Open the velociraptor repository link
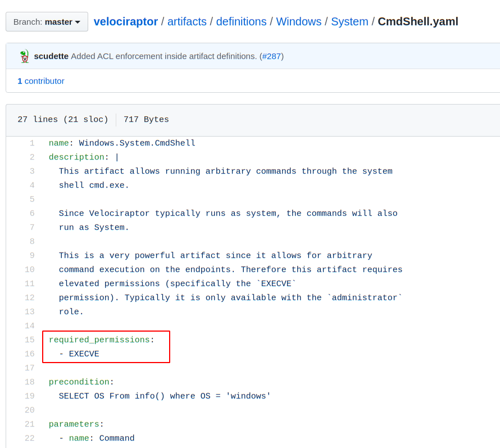The height and width of the screenshot is (448, 500). pos(126,22)
